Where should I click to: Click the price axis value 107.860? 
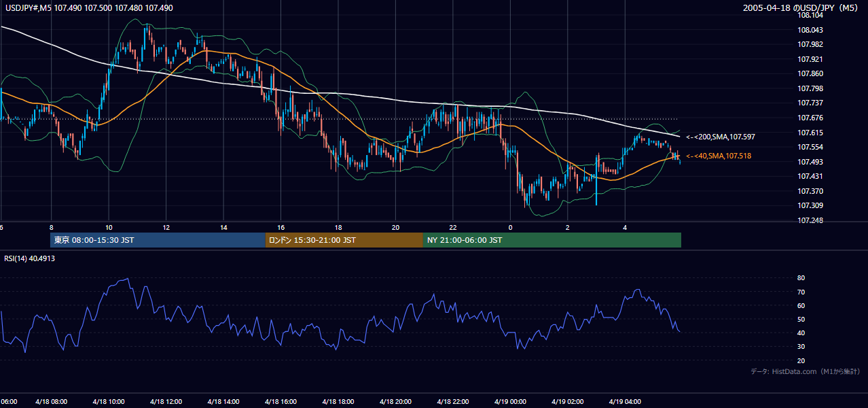tap(810, 73)
